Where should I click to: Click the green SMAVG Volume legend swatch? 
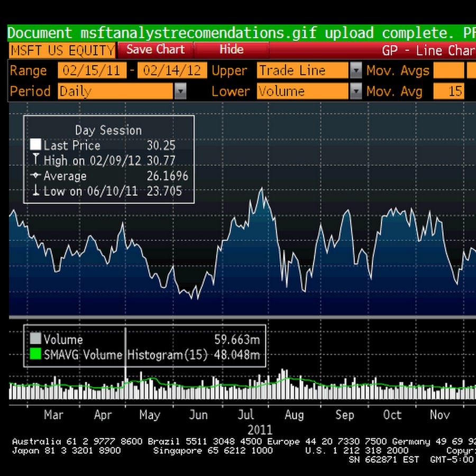35,354
